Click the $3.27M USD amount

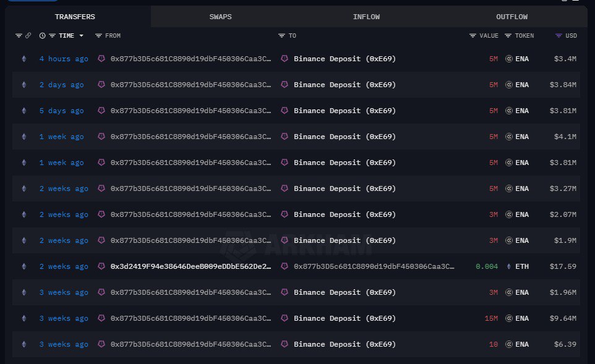pos(563,189)
